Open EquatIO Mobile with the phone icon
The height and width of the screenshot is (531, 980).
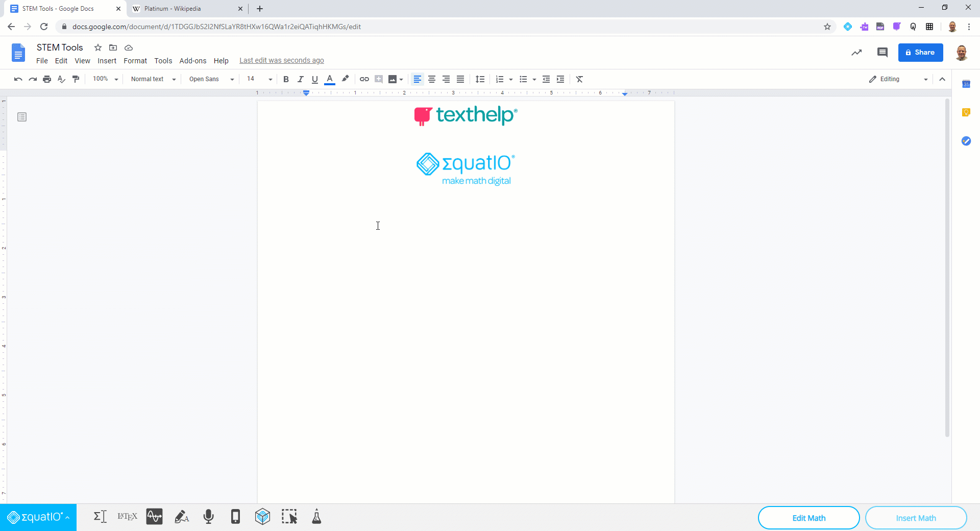point(235,517)
